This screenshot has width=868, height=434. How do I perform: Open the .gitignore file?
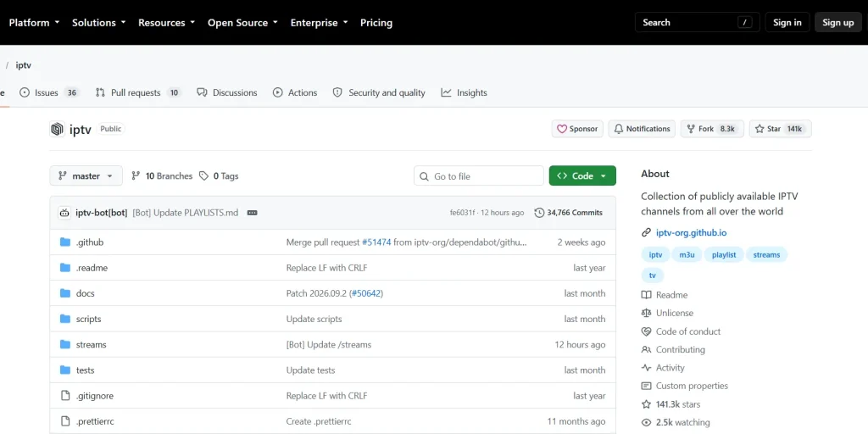pyautogui.click(x=95, y=396)
